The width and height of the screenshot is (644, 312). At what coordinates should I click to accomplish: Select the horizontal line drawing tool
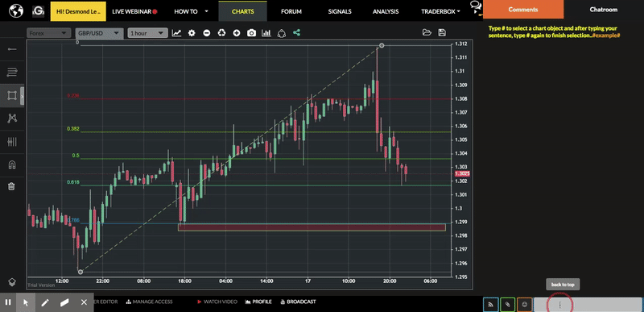click(12, 49)
